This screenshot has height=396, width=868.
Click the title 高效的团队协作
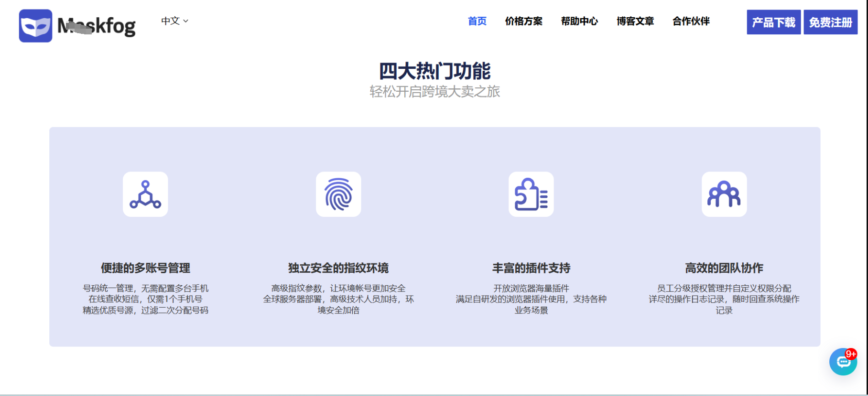(x=724, y=268)
